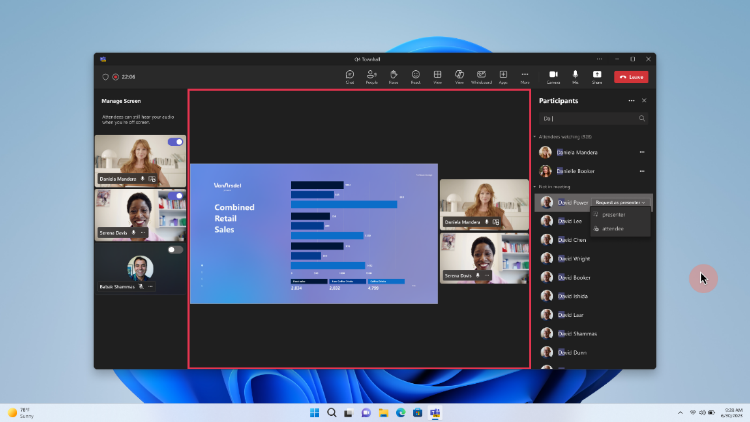The height and width of the screenshot is (422, 750).
Task: Toggle the Camera button
Action: 553,75
